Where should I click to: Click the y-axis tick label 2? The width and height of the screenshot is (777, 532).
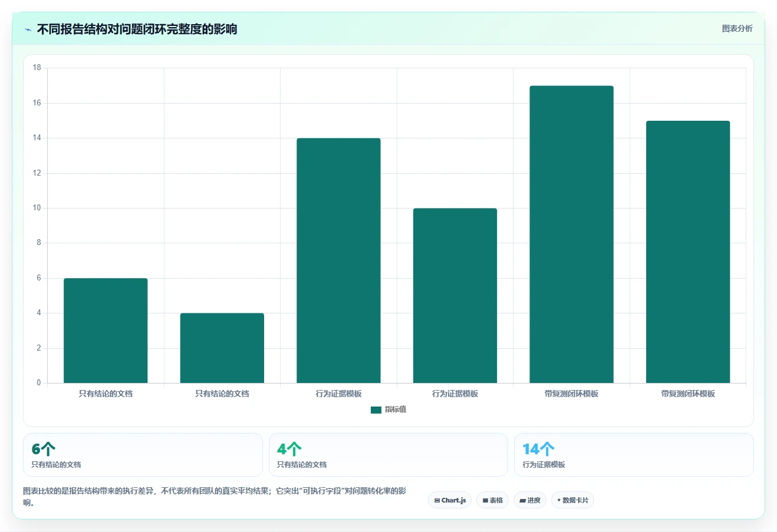[39, 348]
